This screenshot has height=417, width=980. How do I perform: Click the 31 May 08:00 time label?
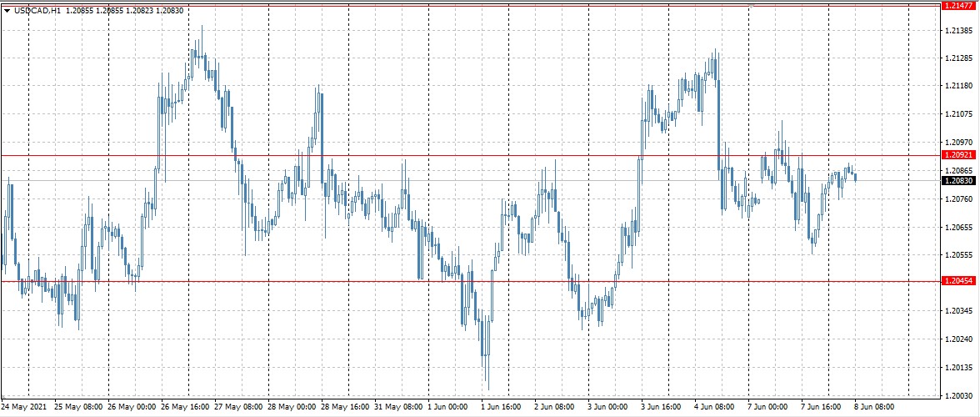click(x=398, y=406)
